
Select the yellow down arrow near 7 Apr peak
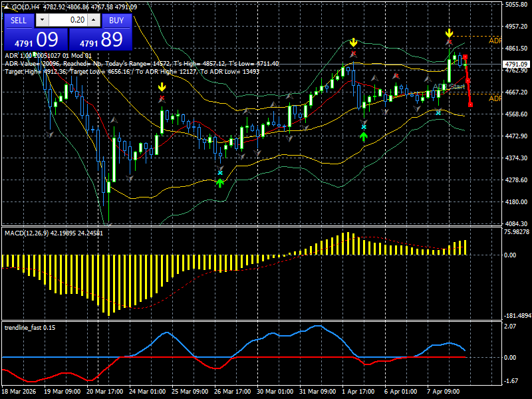pos(450,33)
